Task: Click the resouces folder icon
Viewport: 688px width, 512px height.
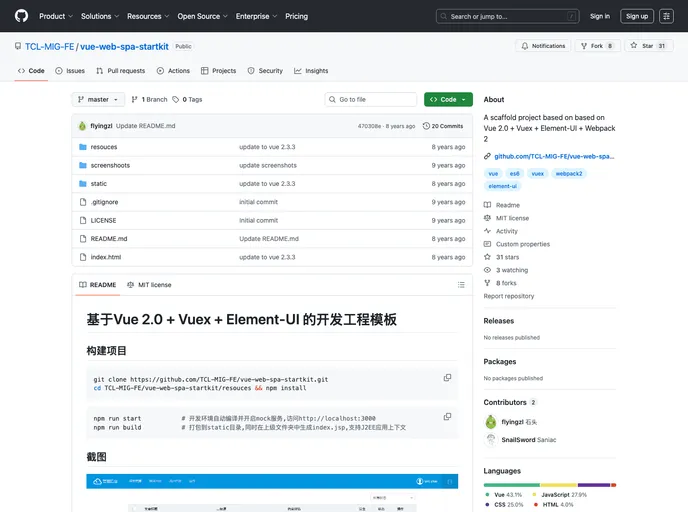Action: tap(82, 147)
